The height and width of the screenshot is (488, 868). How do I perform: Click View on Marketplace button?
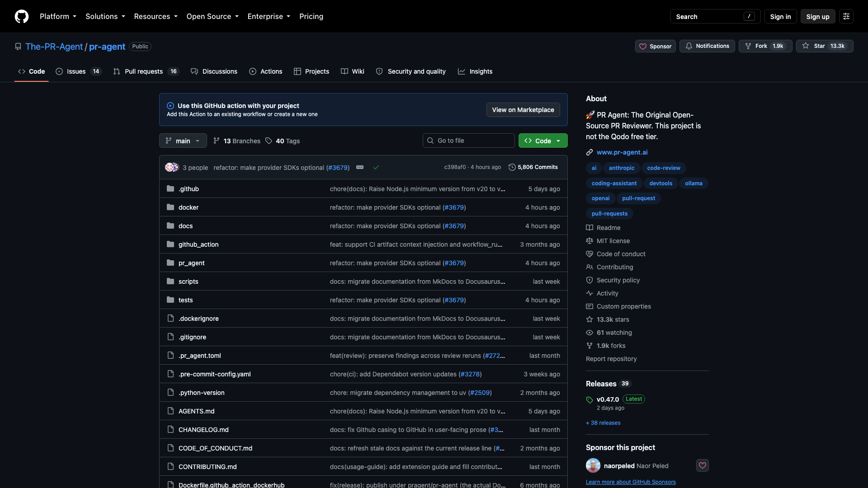point(523,110)
